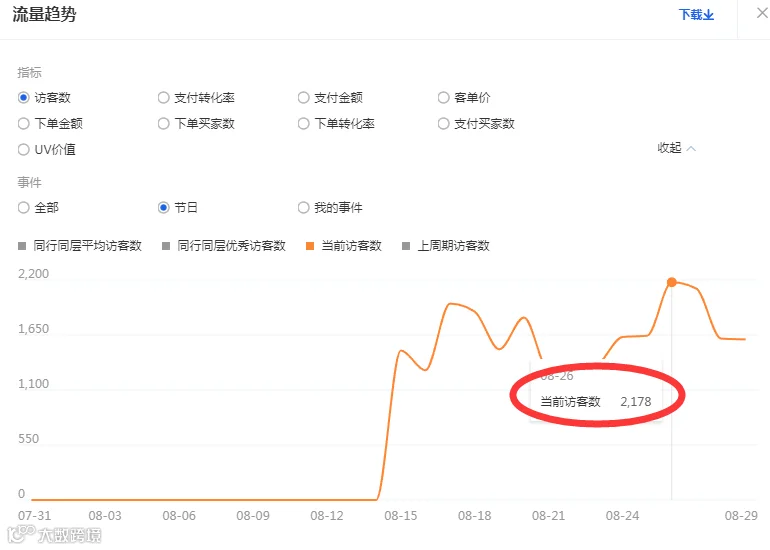Collapse the metrics with 收起
The width and height of the screenshot is (770, 550).
(676, 148)
